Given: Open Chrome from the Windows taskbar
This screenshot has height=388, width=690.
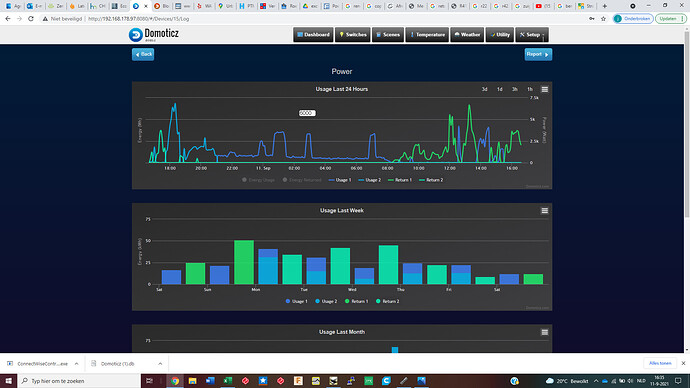Looking at the screenshot, I should [175, 381].
